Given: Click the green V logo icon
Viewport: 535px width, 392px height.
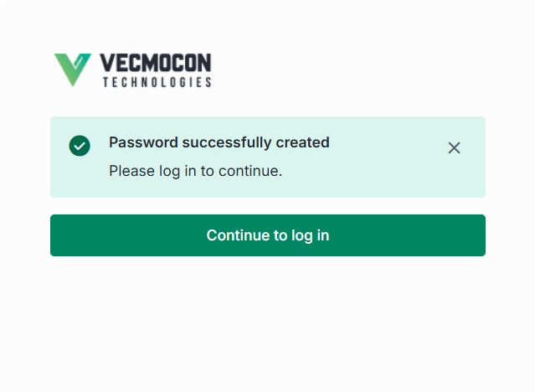Looking at the screenshot, I should click(72, 70).
